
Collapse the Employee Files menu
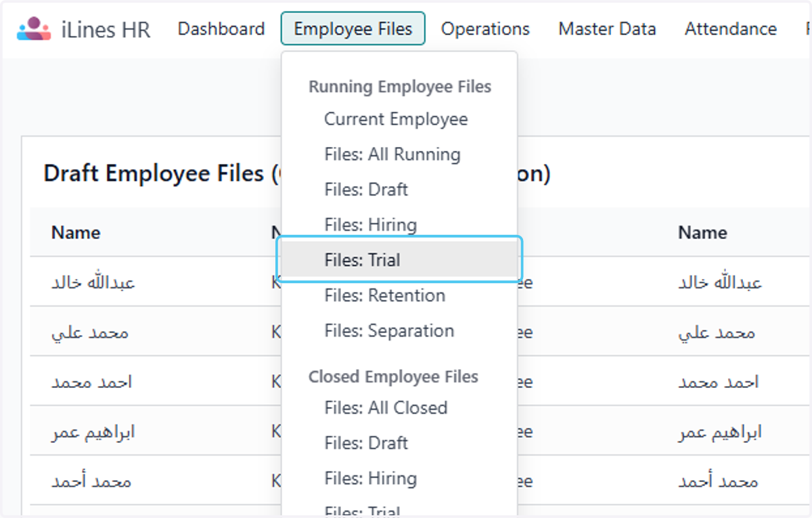[x=353, y=29]
